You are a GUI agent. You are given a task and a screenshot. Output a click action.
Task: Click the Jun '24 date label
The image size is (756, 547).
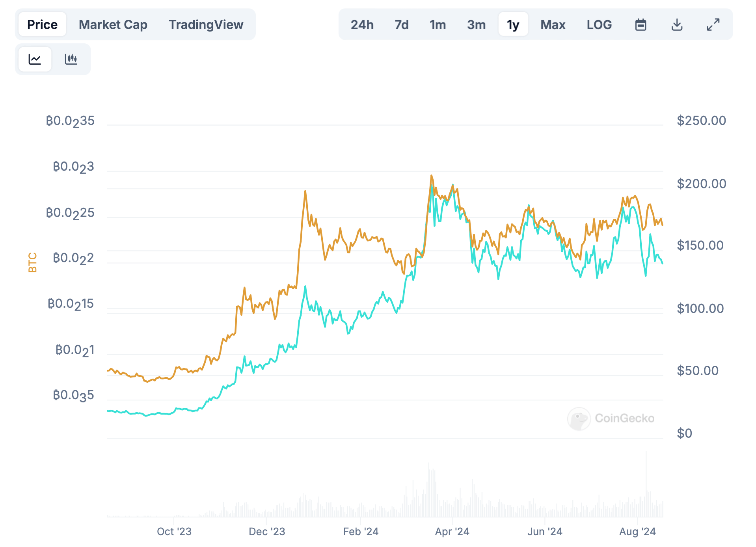pos(545,532)
